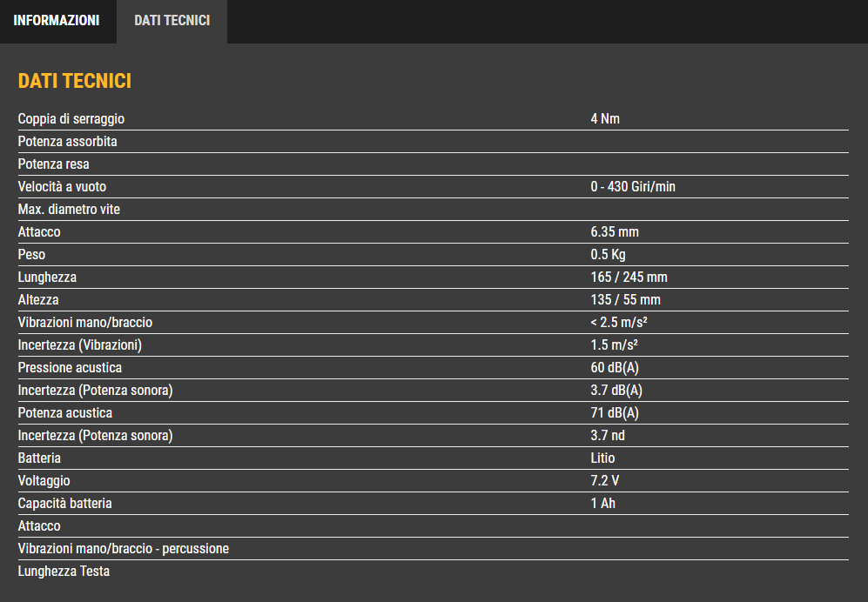This screenshot has height=602, width=868.
Task: Switch to the INFORMAZIONI tab
Action: 57,21
